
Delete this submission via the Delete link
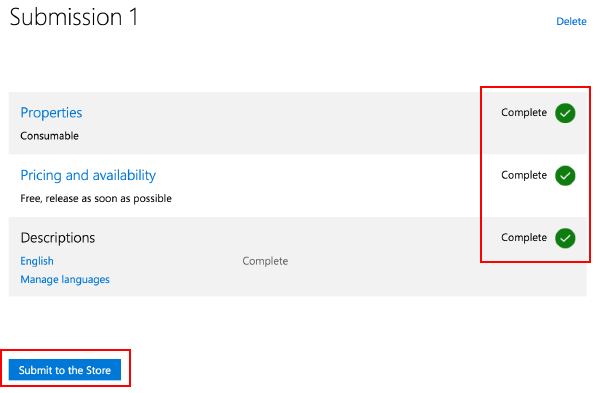(x=571, y=21)
